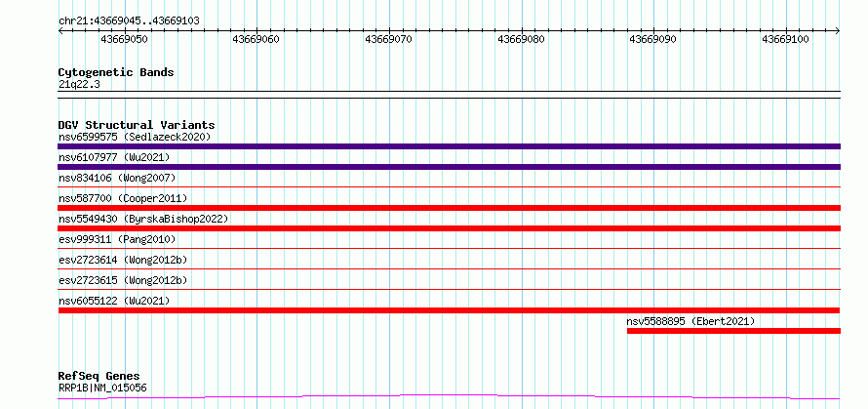The image size is (868, 409).
Task: Click ruler position 43669080
Action: pos(521,39)
